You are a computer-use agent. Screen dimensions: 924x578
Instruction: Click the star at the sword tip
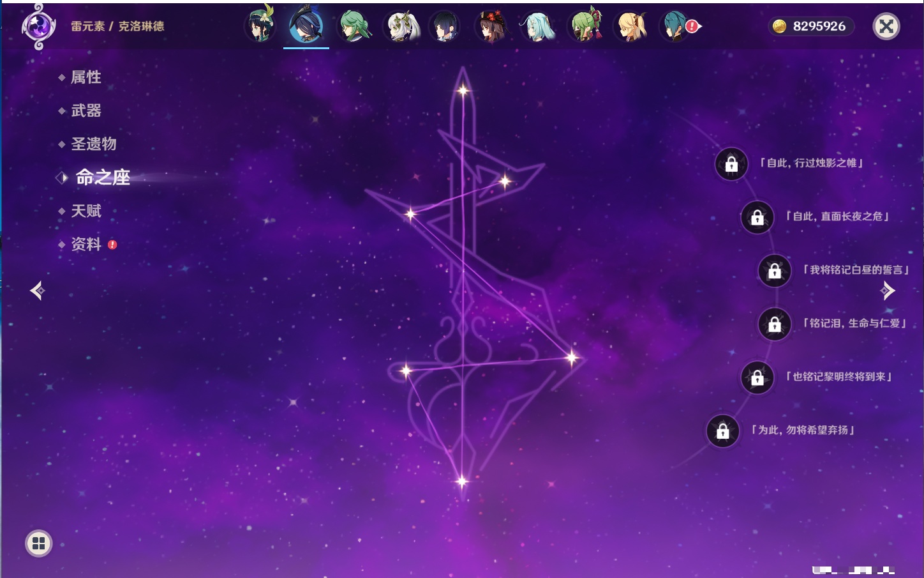point(463,91)
